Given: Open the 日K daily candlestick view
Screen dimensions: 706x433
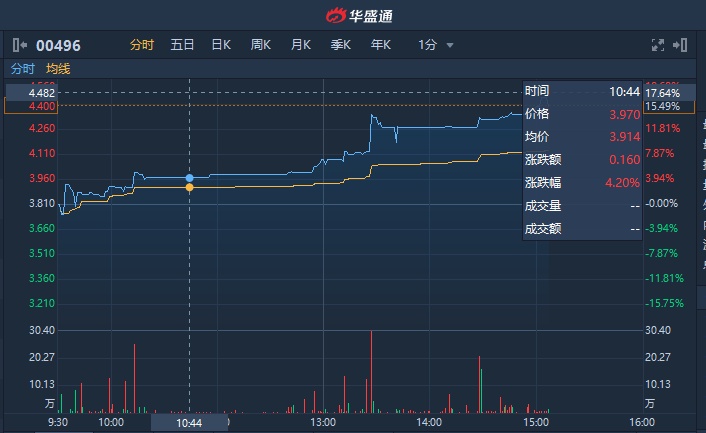Looking at the screenshot, I should click(221, 45).
